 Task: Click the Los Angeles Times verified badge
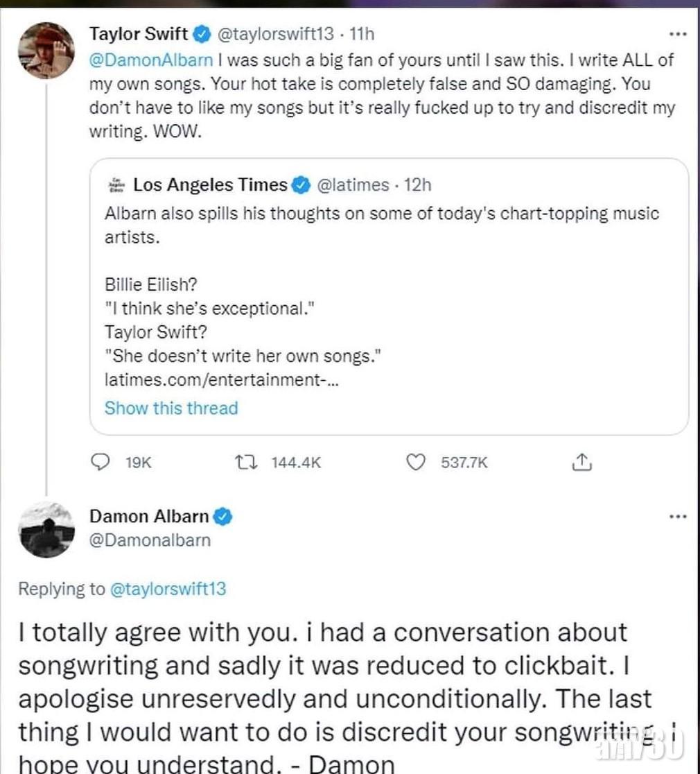coord(301,184)
